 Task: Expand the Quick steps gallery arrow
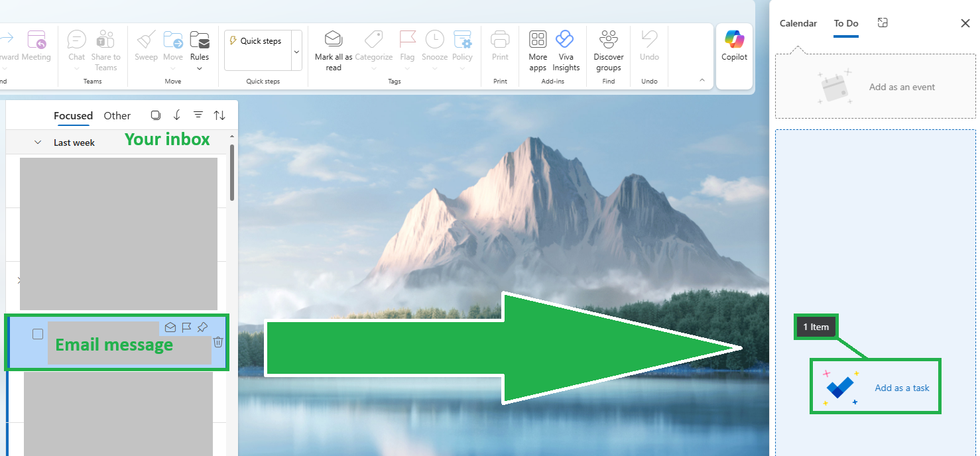point(296,51)
